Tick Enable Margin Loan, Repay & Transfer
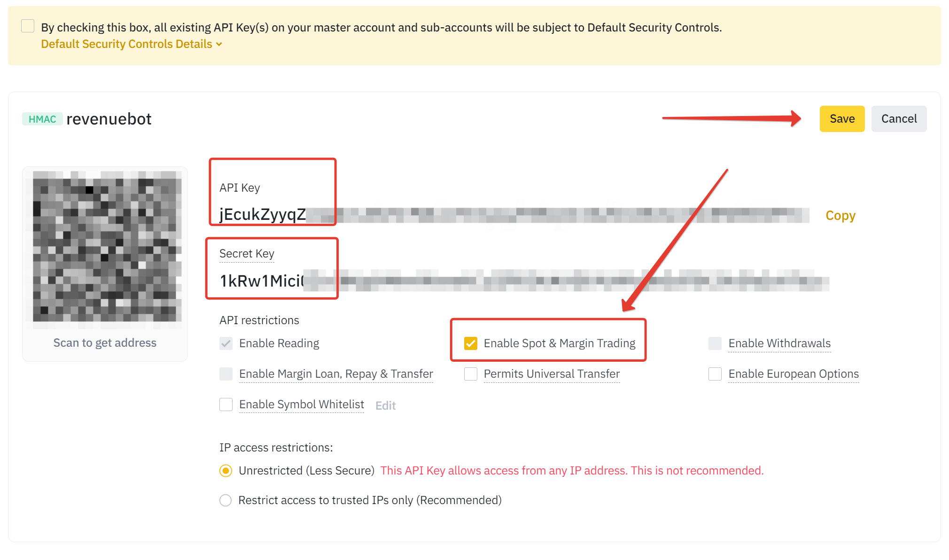 click(226, 374)
